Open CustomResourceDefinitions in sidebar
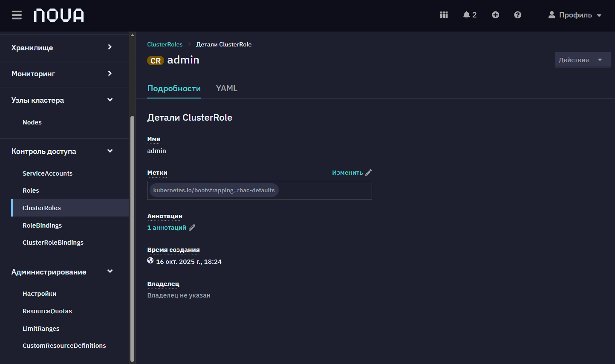 (64, 346)
